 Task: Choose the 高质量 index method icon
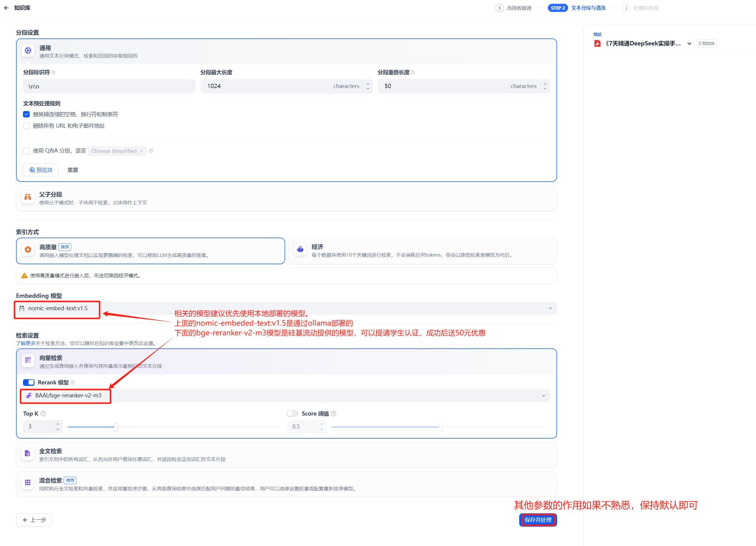(x=28, y=250)
